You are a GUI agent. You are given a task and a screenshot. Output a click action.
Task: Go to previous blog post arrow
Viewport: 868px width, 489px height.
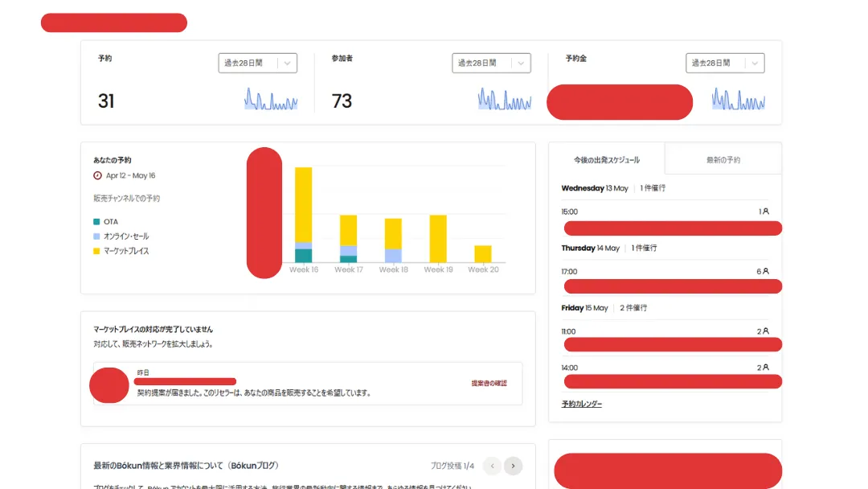tap(492, 466)
